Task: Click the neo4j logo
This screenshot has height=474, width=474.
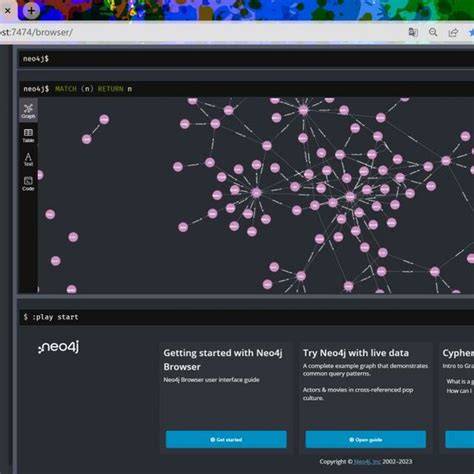Action: [59, 347]
